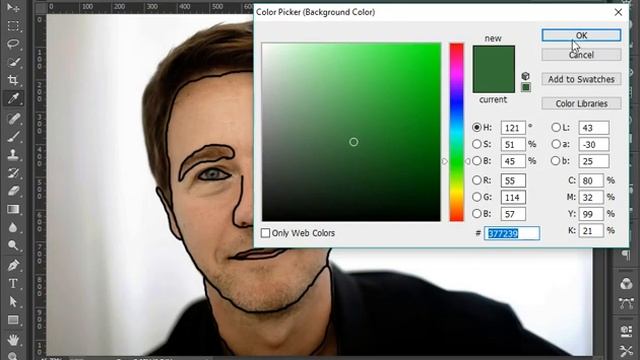640x360 pixels.
Task: Confirm the color with OK
Action: coord(581,36)
